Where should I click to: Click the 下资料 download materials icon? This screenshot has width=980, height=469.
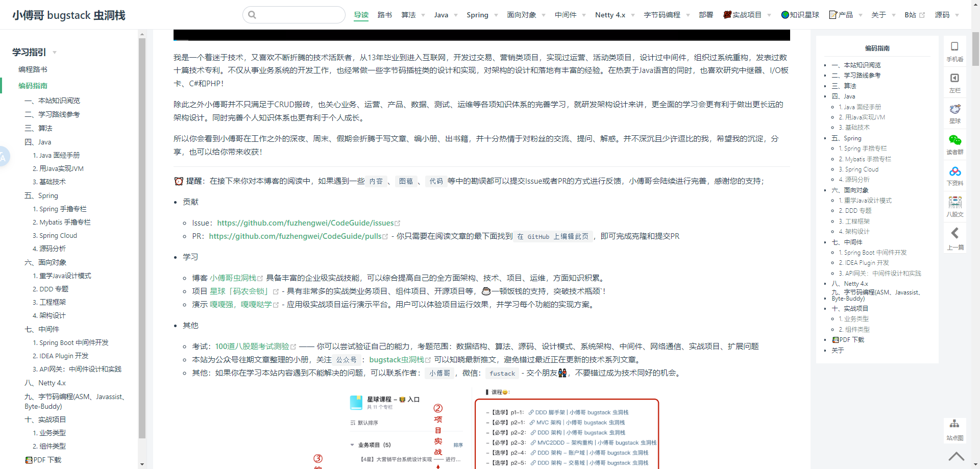[x=954, y=175]
